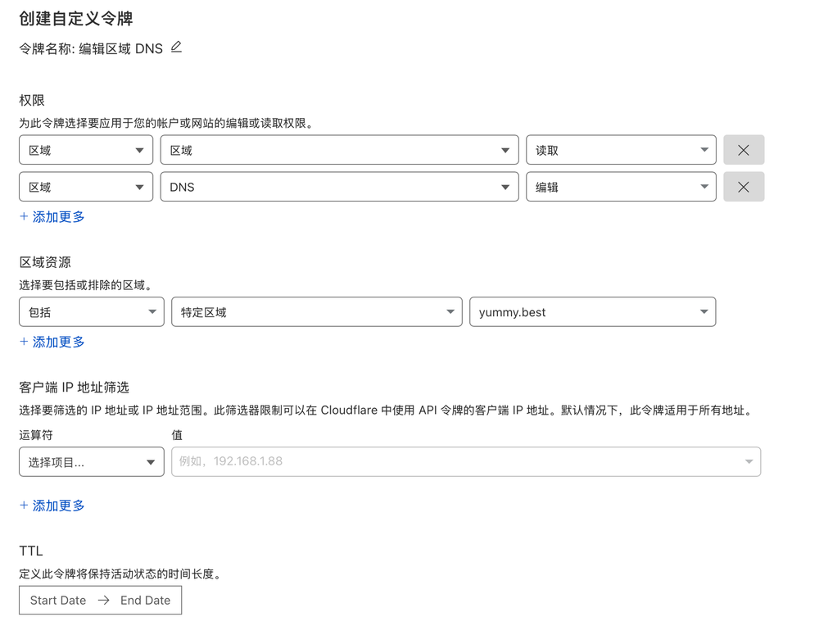Click End Date in the TTL picker
819x644 pixels.
pos(145,600)
